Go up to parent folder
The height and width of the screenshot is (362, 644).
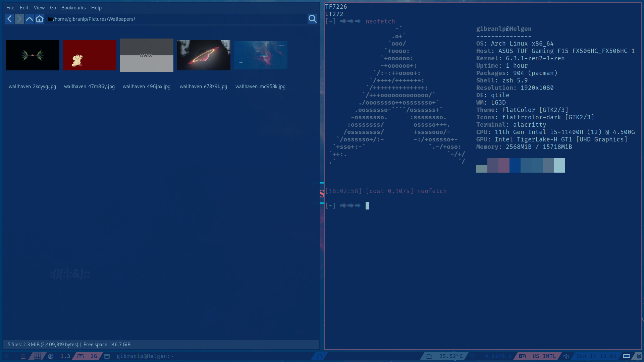pos(30,19)
